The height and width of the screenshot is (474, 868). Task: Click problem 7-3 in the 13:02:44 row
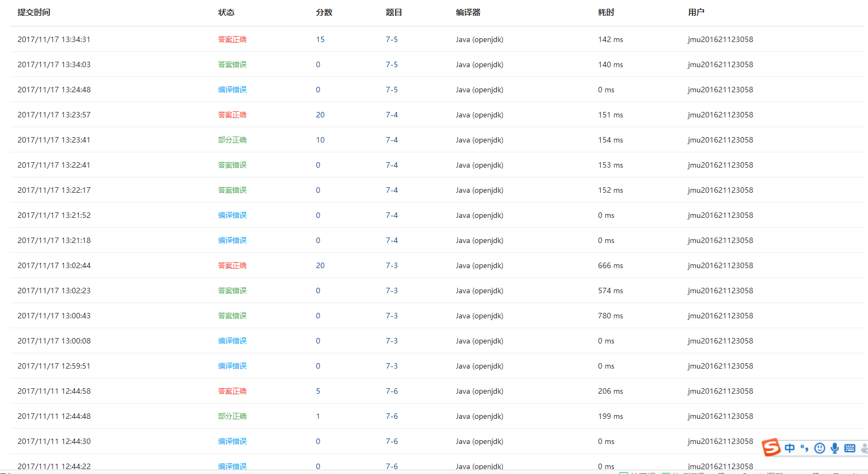point(392,265)
